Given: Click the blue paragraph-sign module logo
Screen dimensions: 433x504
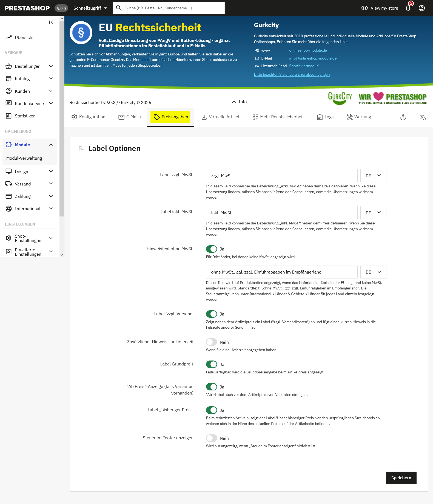Looking at the screenshot, I should pos(81,33).
